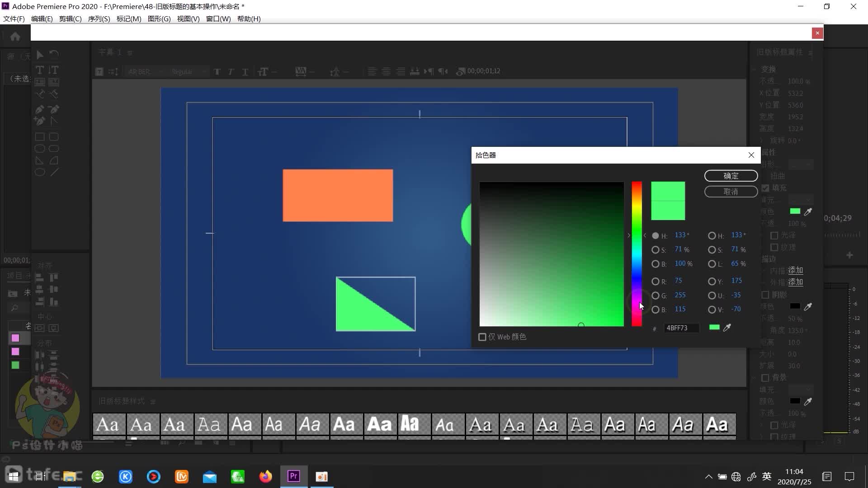
Task: Select the Area Type tool
Action: 40,82
